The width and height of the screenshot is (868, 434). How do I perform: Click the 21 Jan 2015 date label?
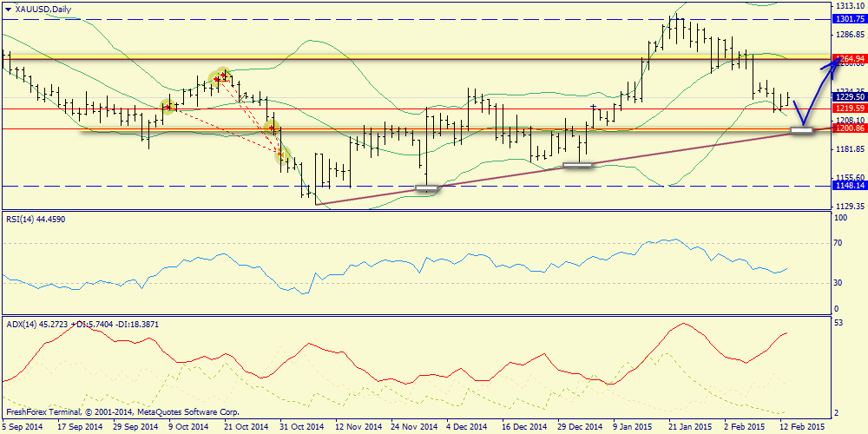pyautogui.click(x=692, y=428)
